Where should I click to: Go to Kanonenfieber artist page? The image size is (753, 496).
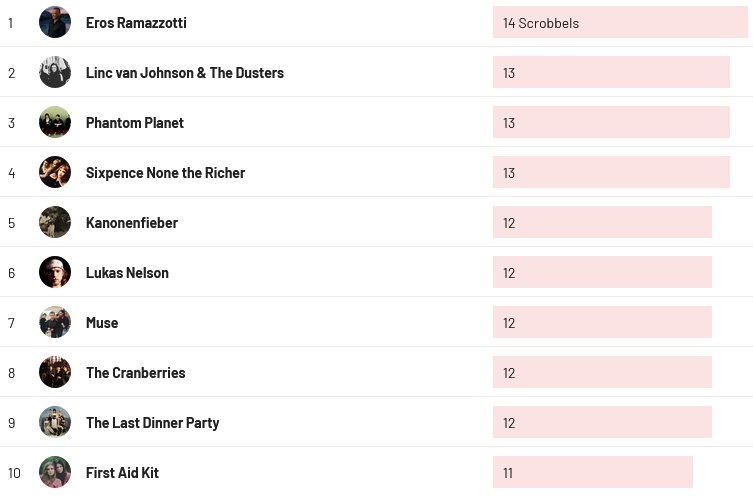click(132, 223)
